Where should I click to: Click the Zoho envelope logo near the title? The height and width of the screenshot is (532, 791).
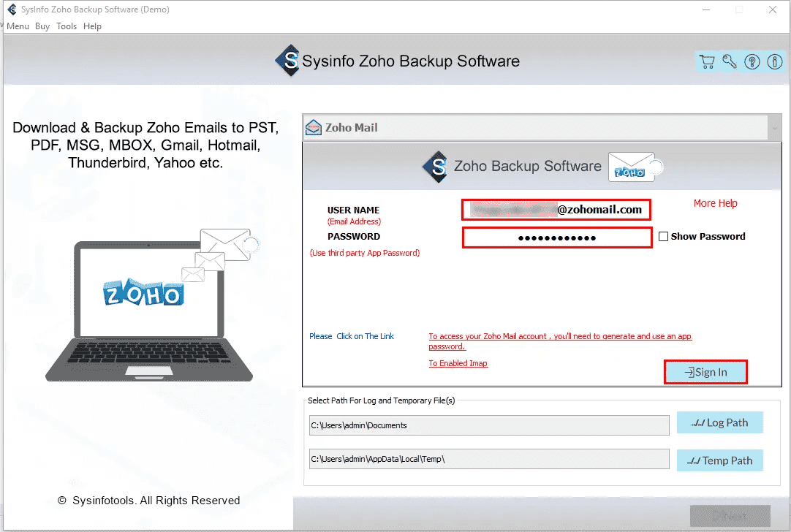pos(633,167)
